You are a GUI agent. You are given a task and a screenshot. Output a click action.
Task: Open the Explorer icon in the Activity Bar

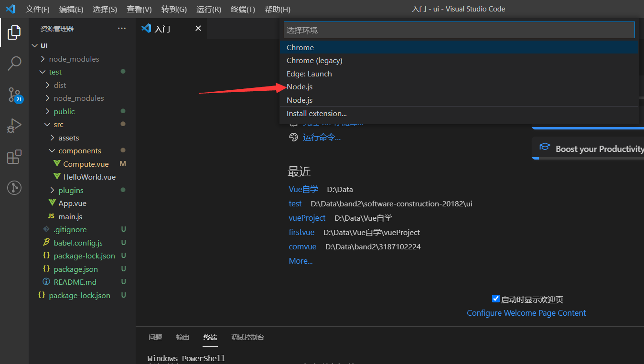point(14,32)
